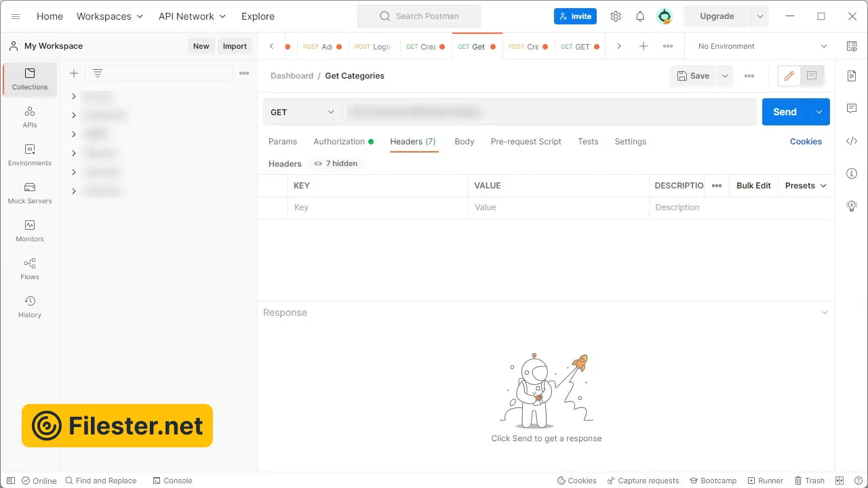Click the settings gear icon
This screenshot has width=868, height=488.
[x=615, y=16]
